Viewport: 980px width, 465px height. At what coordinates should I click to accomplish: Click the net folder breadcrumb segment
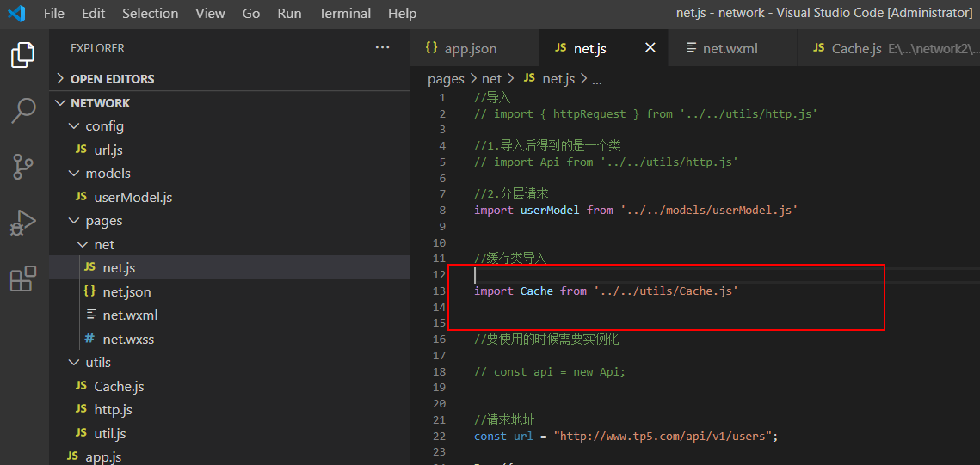pyautogui.click(x=492, y=78)
